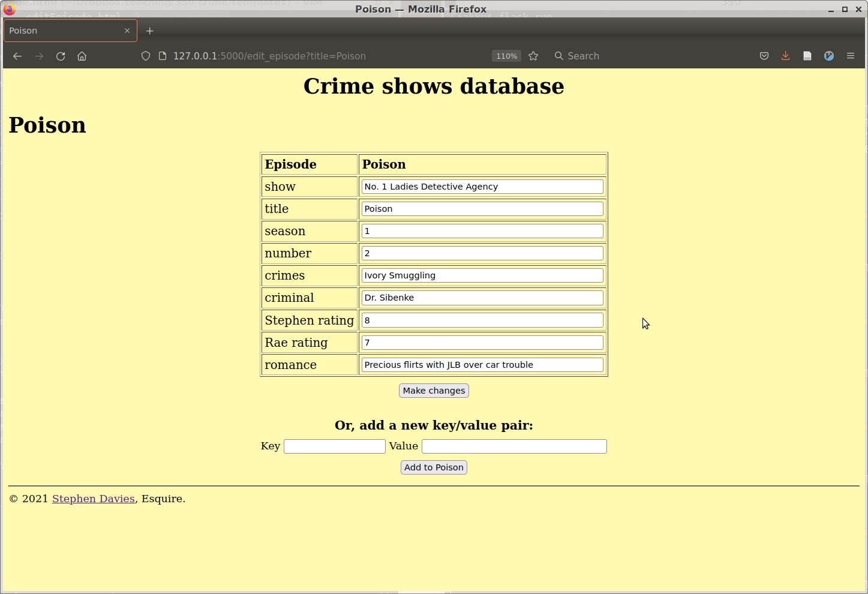Click the browser back arrow

17,56
